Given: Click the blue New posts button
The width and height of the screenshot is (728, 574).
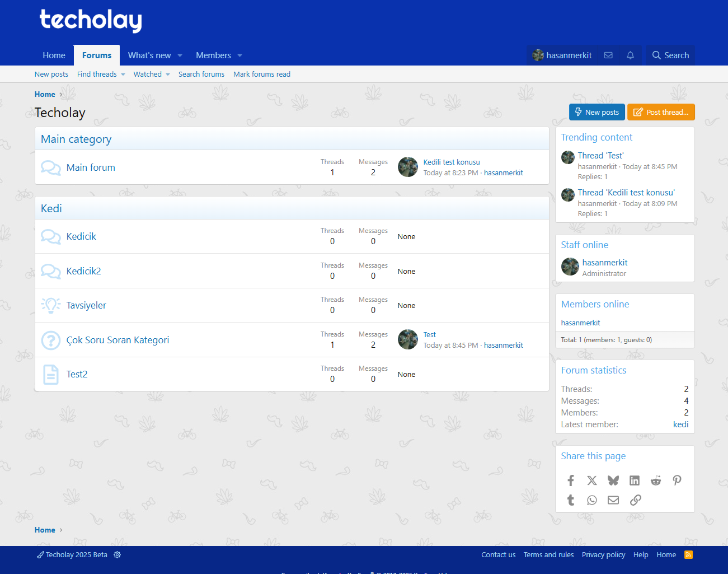Looking at the screenshot, I should click(x=597, y=112).
